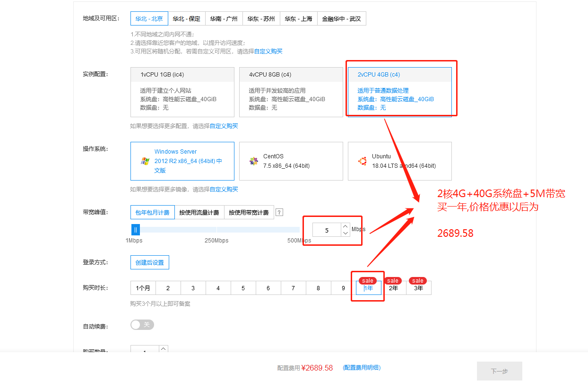Click the 自定义购买 link under instance config

(x=225, y=126)
